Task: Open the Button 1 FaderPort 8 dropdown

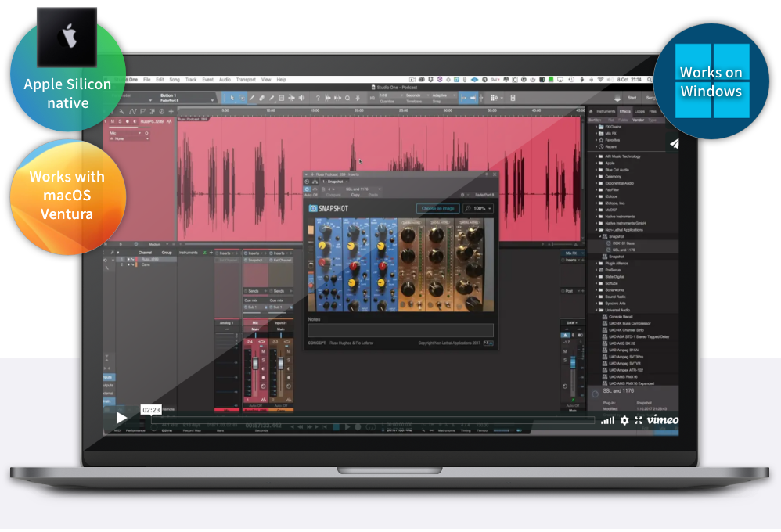Action: (187, 98)
